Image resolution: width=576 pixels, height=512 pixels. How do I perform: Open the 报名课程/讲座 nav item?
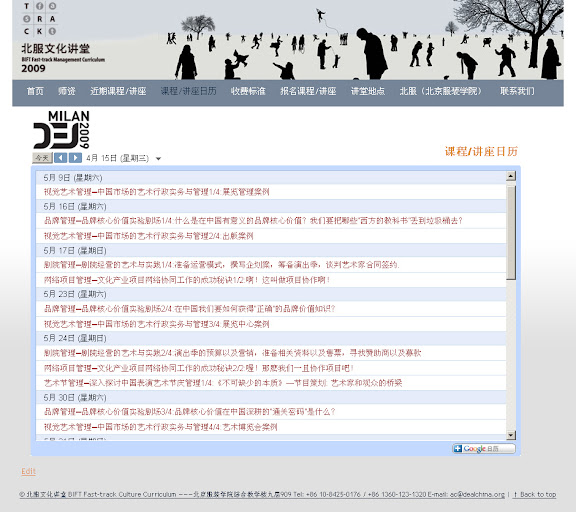[x=308, y=91]
